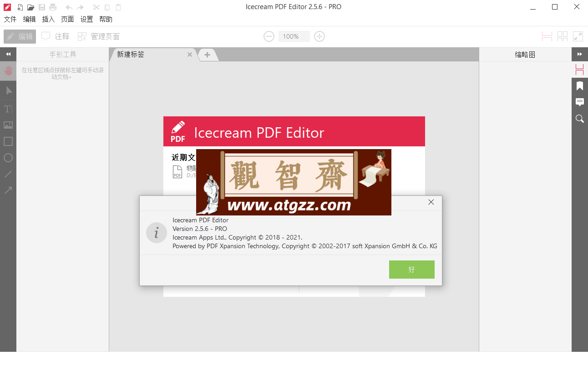Click 好 to dismiss the About dialog
Screen dimensions: 588x365
coord(412,270)
